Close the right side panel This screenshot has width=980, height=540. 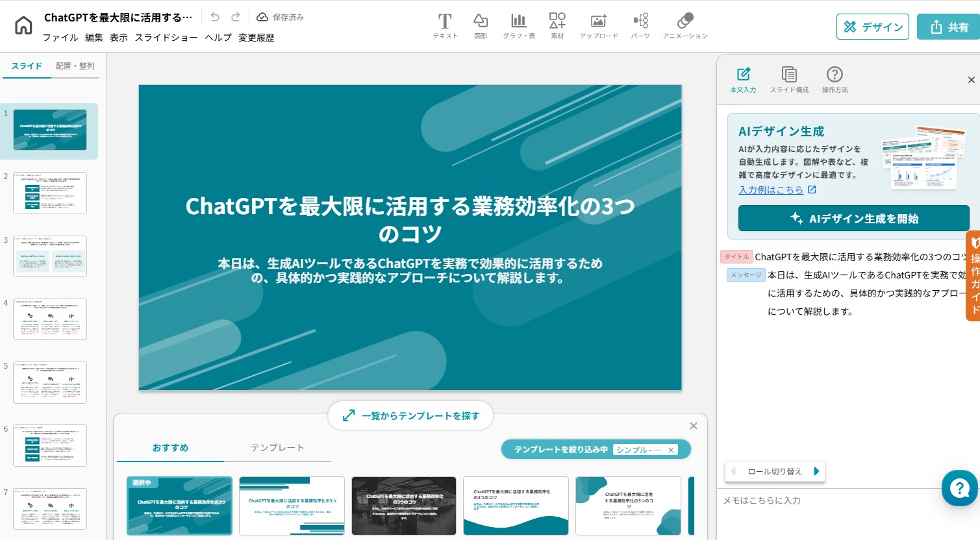(x=971, y=80)
